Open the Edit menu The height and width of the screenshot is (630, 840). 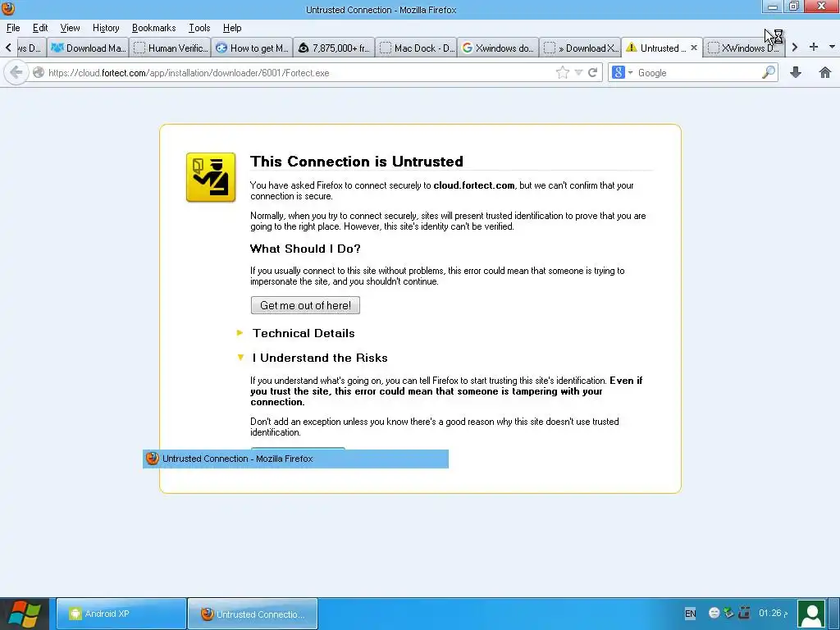(x=40, y=28)
